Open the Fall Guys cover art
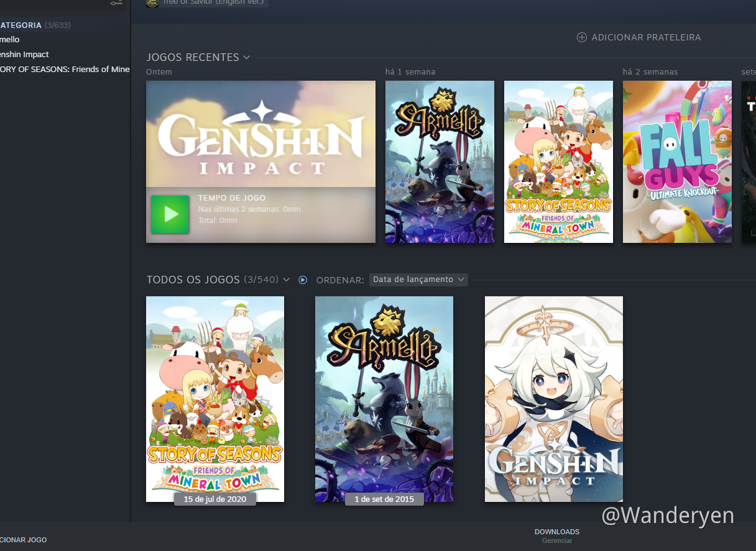Image resolution: width=756 pixels, height=551 pixels. [677, 162]
